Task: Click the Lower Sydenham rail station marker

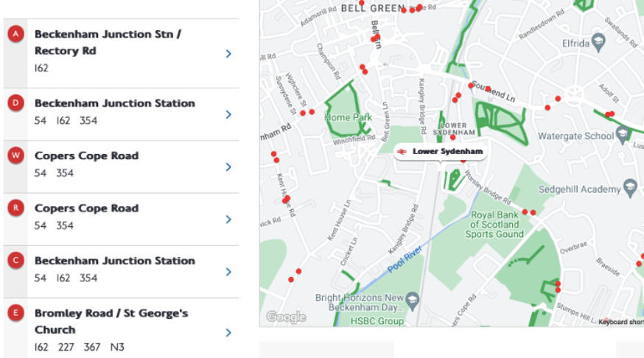Action: click(402, 152)
